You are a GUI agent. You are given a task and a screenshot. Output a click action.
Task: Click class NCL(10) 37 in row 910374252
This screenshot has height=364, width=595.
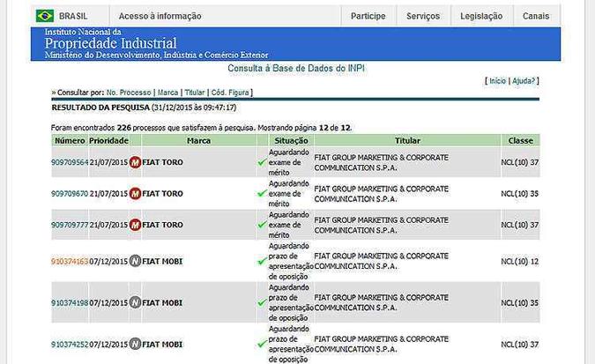click(520, 345)
